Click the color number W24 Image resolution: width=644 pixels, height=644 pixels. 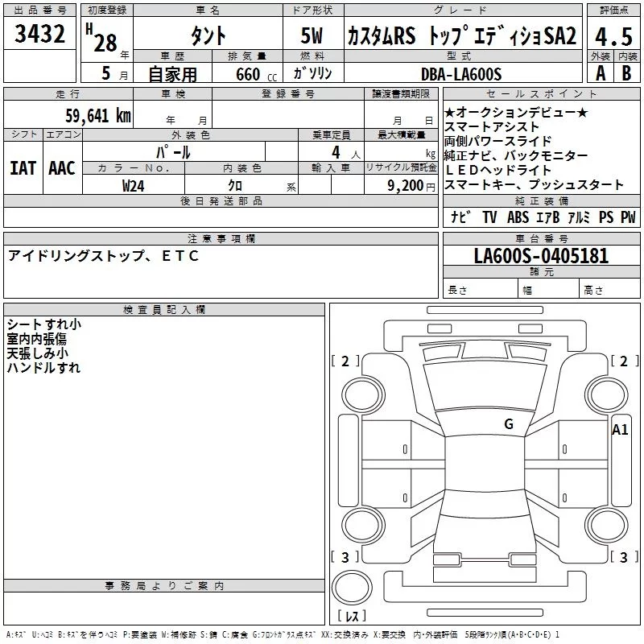pos(133,186)
